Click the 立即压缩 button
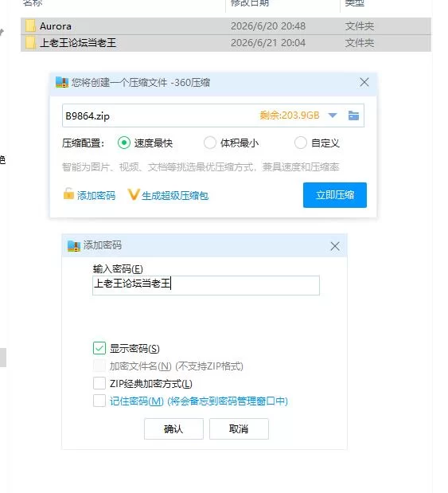The height and width of the screenshot is (493, 448). pos(334,195)
